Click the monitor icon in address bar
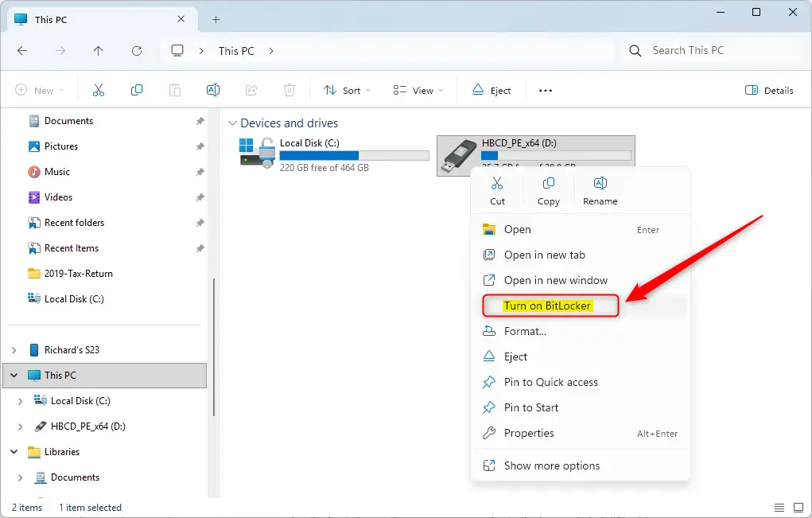 click(177, 50)
